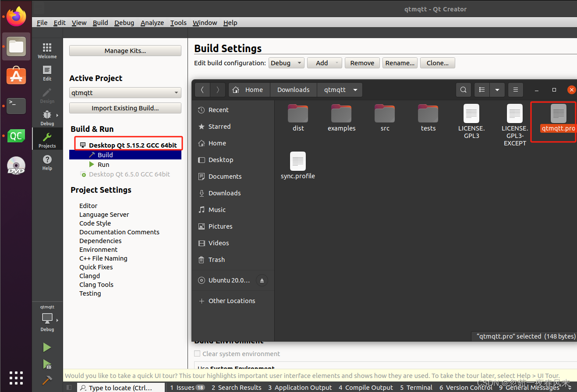Viewport: 577px width, 392px height.
Task: Open the build configuration Debug dropdown
Action: [287, 63]
